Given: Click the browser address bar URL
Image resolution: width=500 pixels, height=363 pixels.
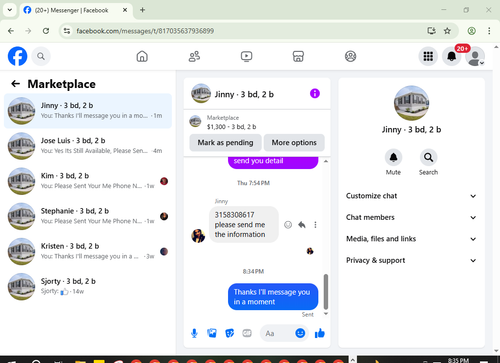Looking at the screenshot, I should (145, 31).
